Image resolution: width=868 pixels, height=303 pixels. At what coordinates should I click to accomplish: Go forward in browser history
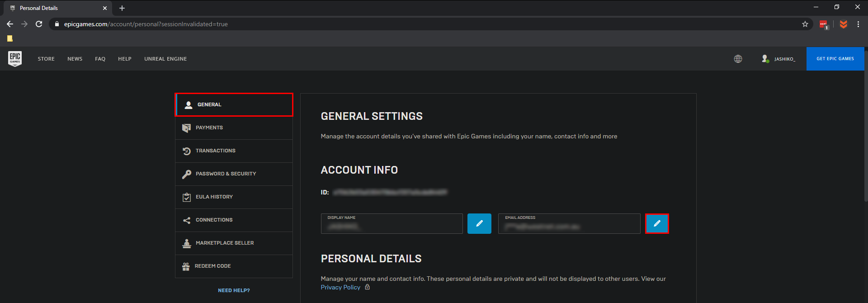pos(24,24)
